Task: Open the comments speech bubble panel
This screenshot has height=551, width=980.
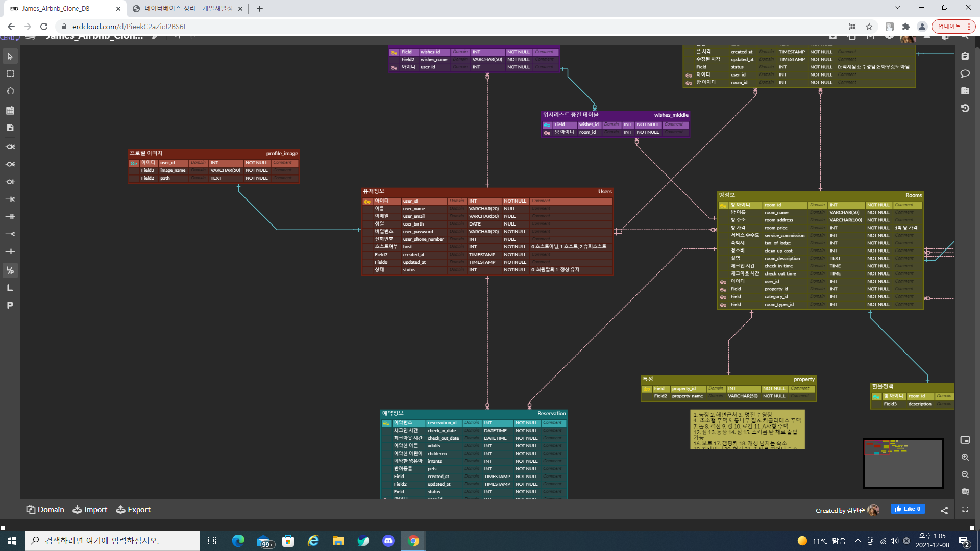Action: pyautogui.click(x=965, y=73)
